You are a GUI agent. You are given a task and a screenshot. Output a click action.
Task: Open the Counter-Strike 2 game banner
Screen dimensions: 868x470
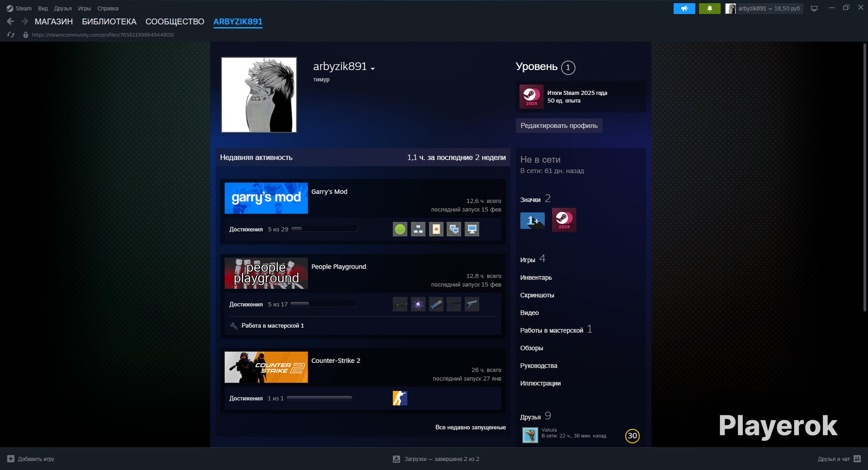pos(266,367)
